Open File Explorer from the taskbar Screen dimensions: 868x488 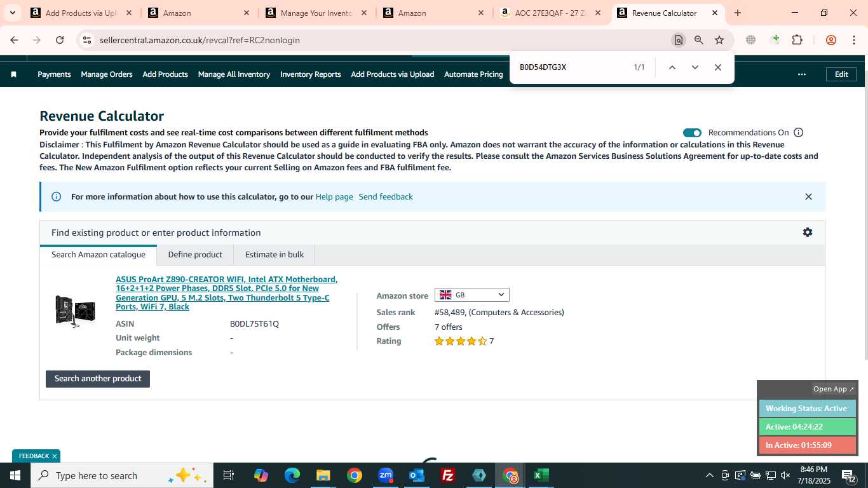click(323, 475)
